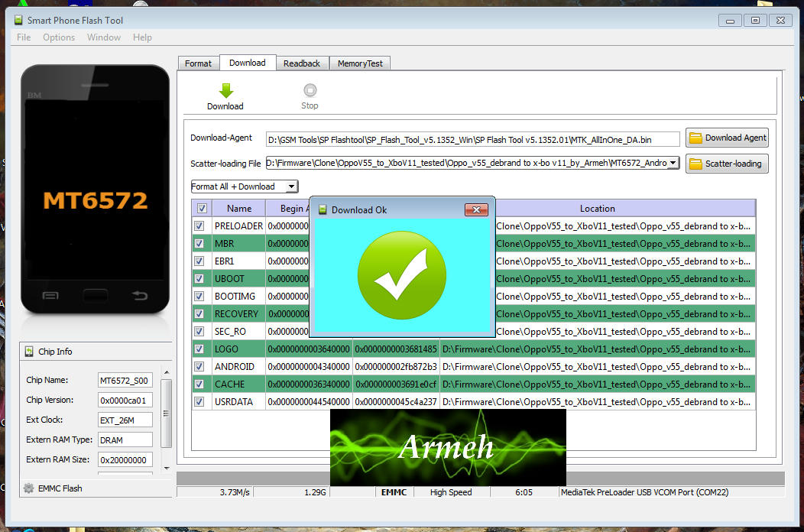Image resolution: width=804 pixels, height=532 pixels.
Task: Click the EMMC Flash gear icon
Action: point(29,488)
